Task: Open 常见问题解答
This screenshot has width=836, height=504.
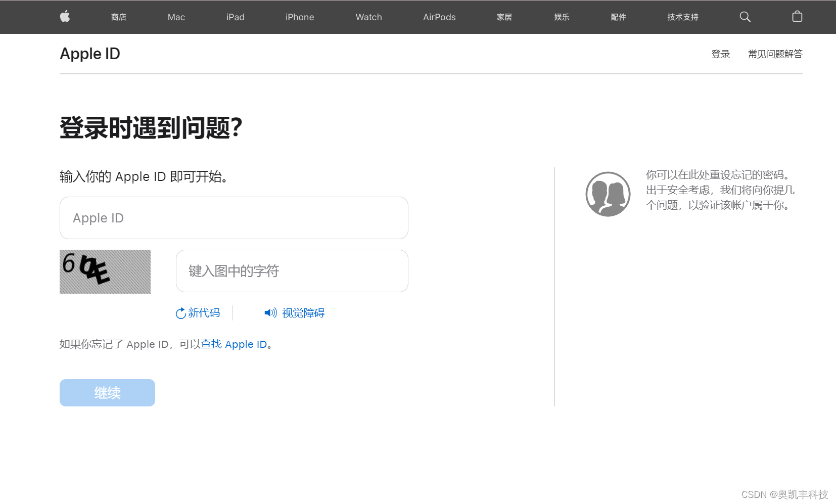Action: 775,54
